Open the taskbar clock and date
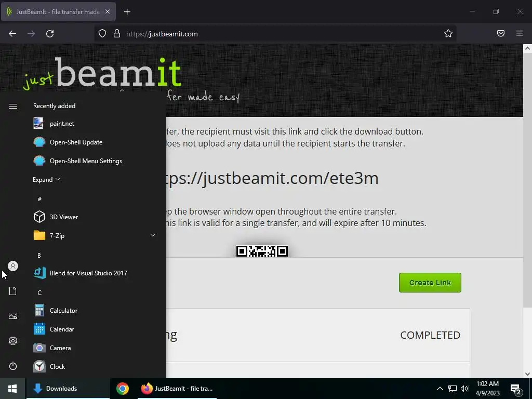 [x=487, y=389]
